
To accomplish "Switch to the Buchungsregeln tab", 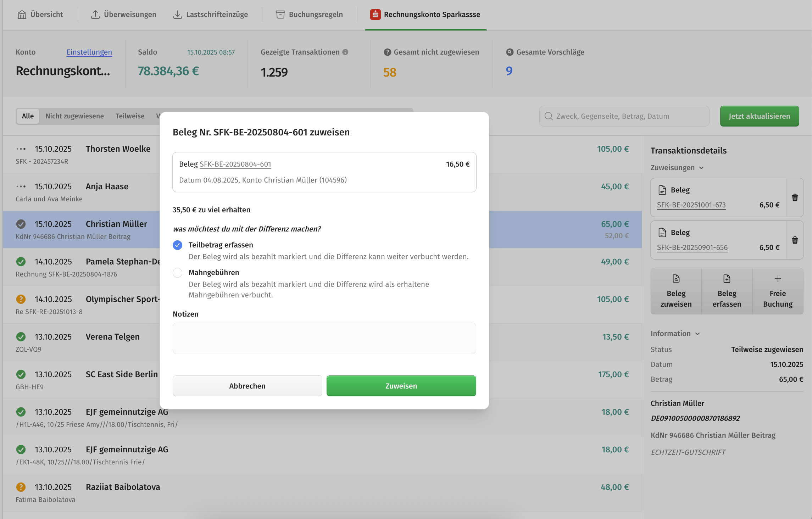I will tap(309, 15).
